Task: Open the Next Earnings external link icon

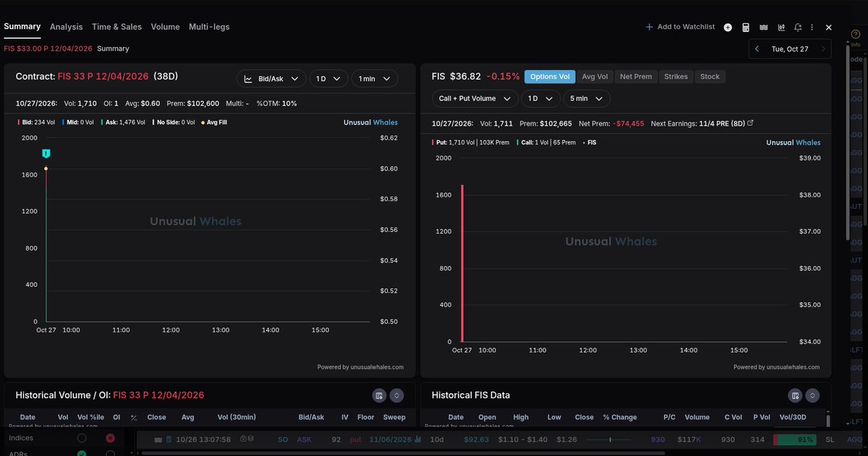Action: tap(750, 124)
